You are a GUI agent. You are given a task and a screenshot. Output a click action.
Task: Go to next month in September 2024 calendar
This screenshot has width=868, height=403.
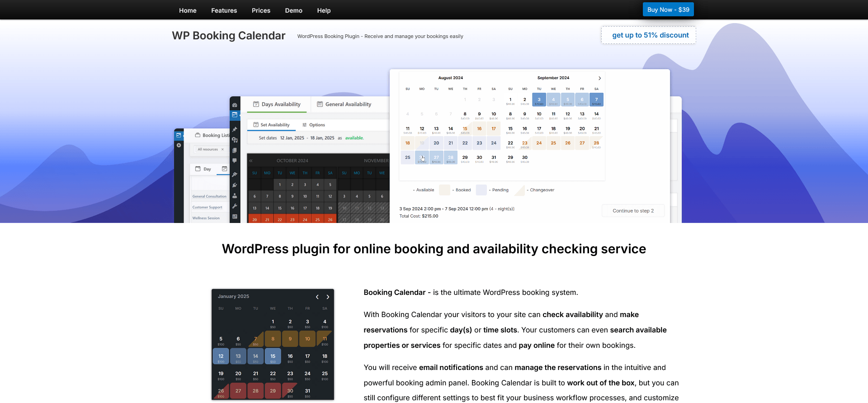pos(599,78)
